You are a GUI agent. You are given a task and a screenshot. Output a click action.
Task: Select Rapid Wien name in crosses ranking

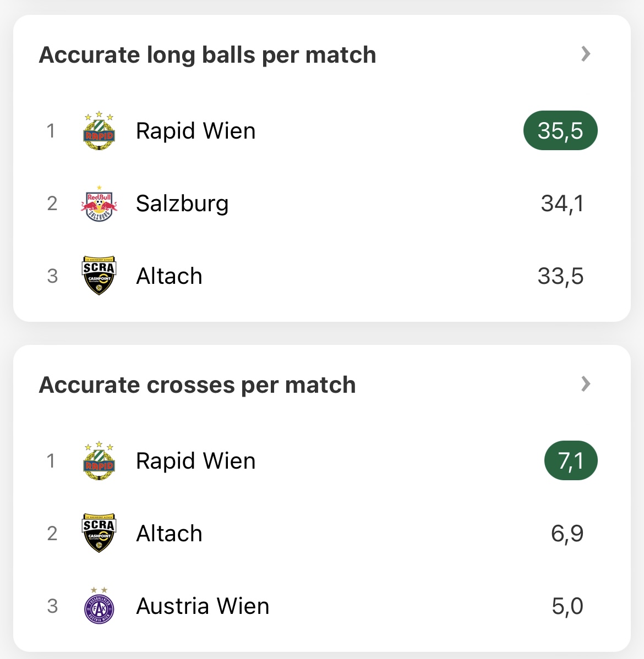[x=195, y=461]
